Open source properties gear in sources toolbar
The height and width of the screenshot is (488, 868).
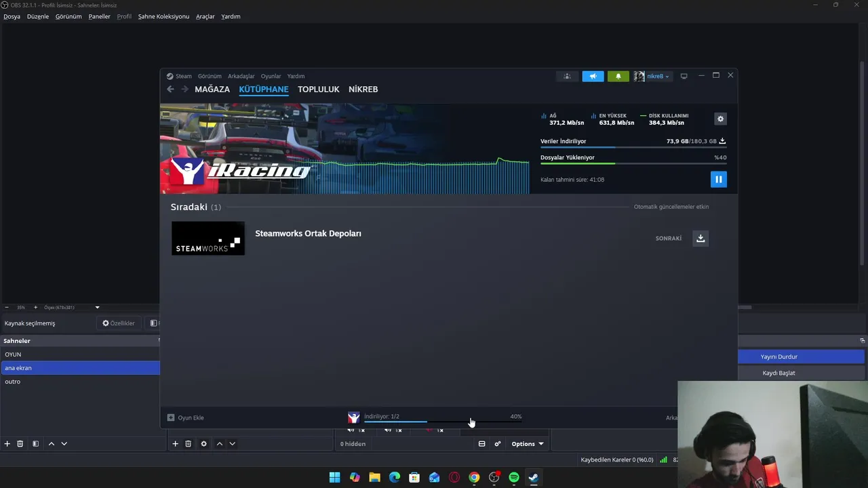pos(203,444)
